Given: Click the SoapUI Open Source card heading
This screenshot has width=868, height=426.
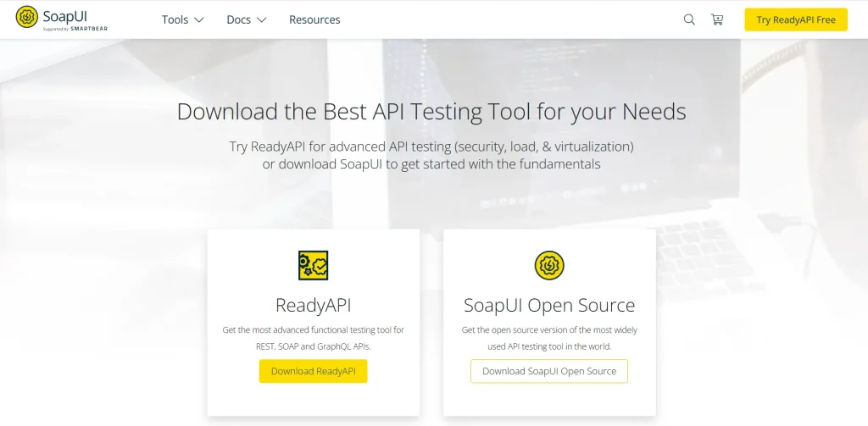Looking at the screenshot, I should [549, 305].
